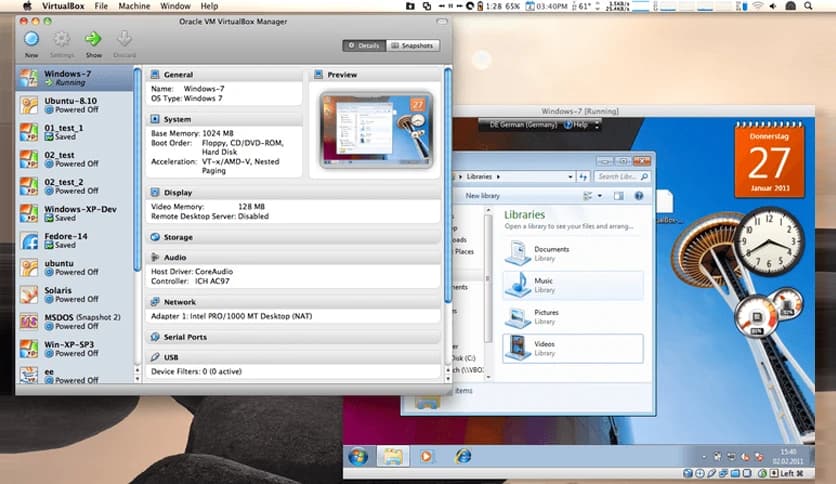836x484 pixels.
Task: Select the Fedore-14 VM icon
Action: (x=29, y=240)
